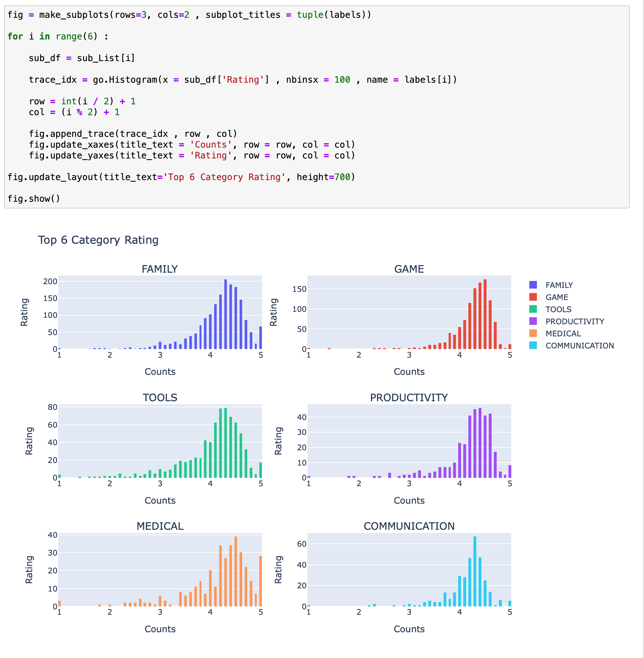This screenshot has width=644, height=658.
Task: Click the cyan COMMUNICATION legend swatch
Action: click(x=533, y=346)
